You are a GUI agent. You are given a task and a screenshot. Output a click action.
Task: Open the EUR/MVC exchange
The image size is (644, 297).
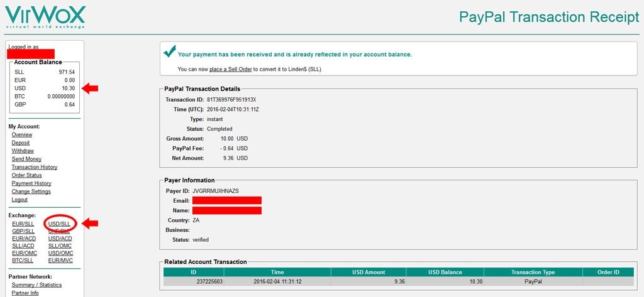point(60,261)
